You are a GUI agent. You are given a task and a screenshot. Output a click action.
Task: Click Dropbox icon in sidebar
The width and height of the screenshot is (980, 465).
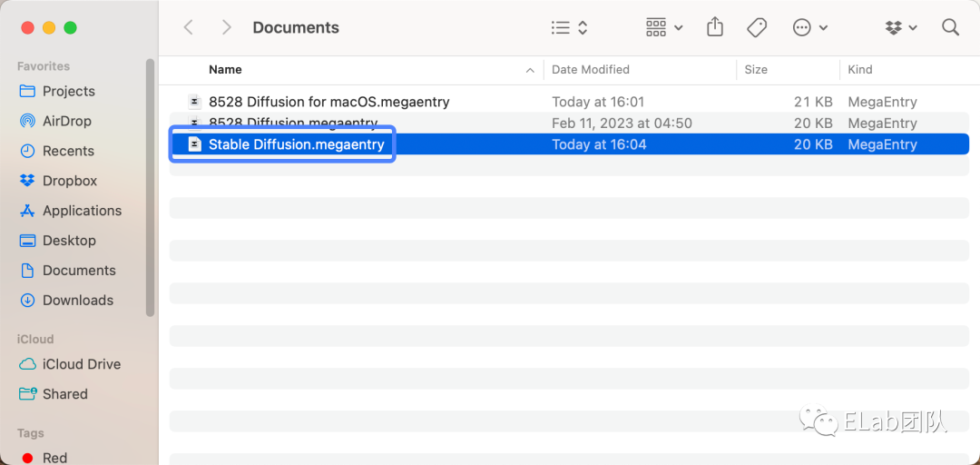[27, 181]
